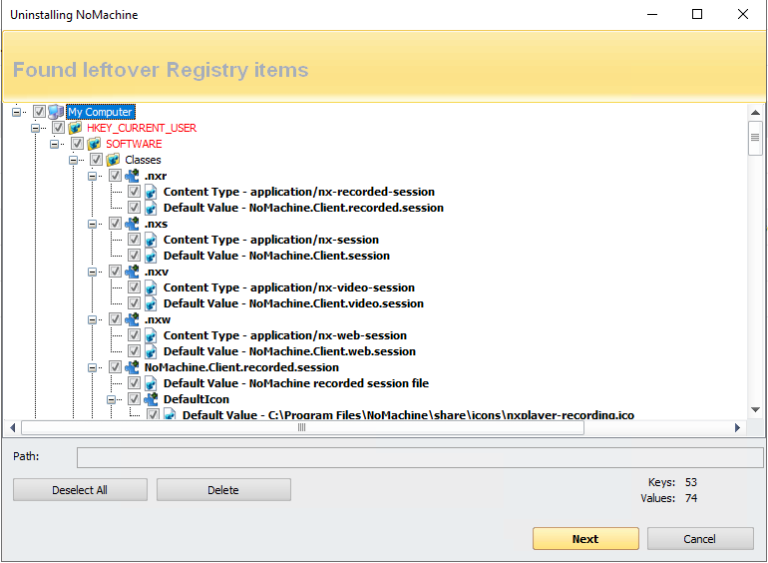Viewport: 768px width, 563px height.
Task: Uncheck the NoMachine.Client.recorded.session key checkbox
Action: pyautogui.click(x=115, y=367)
